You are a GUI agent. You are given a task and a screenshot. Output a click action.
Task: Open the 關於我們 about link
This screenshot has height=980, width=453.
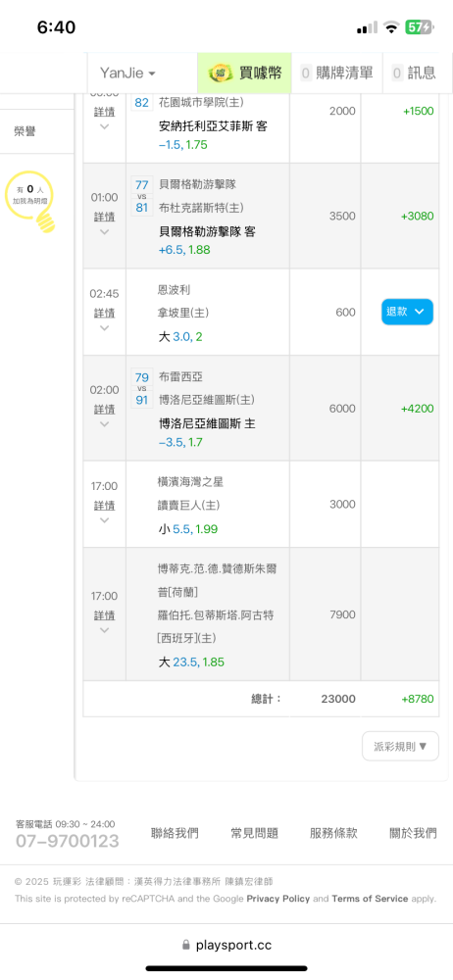(413, 833)
